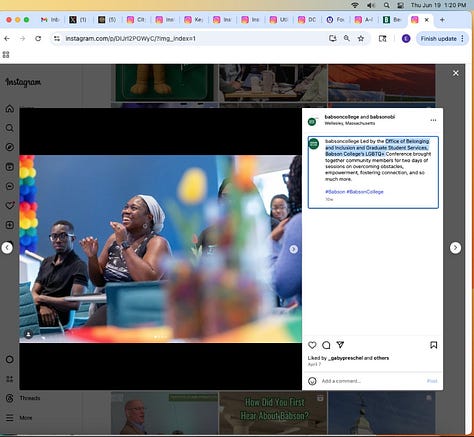Click Instagram logo wordmark
Viewport: 474px width, 437px height.
pos(23,82)
